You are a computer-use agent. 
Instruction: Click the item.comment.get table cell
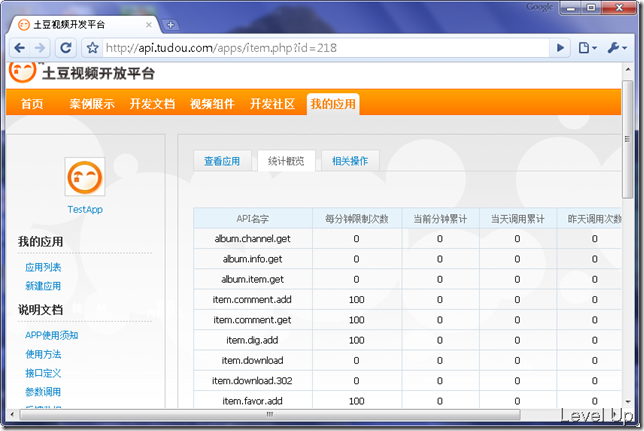[253, 320]
